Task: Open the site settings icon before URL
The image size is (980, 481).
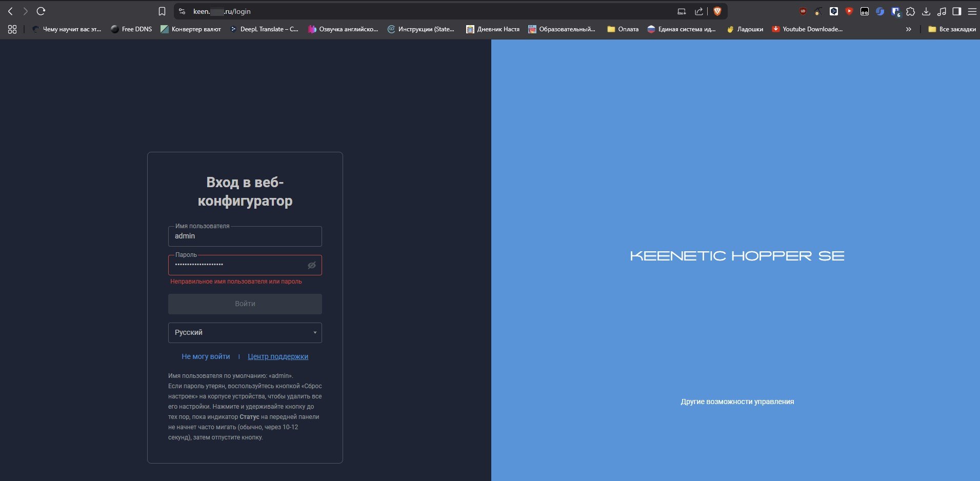Action: coord(182,11)
